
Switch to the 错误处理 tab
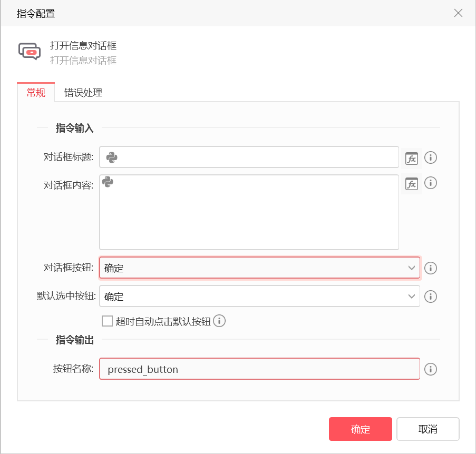(x=83, y=93)
